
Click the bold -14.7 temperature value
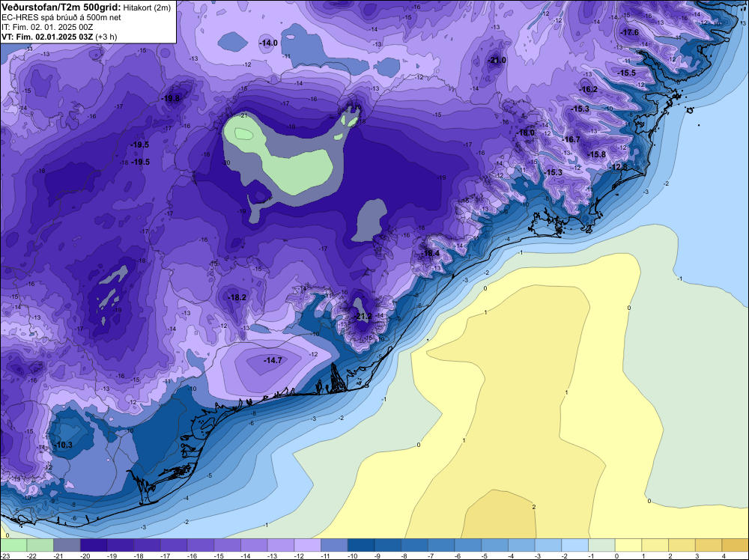(x=273, y=360)
